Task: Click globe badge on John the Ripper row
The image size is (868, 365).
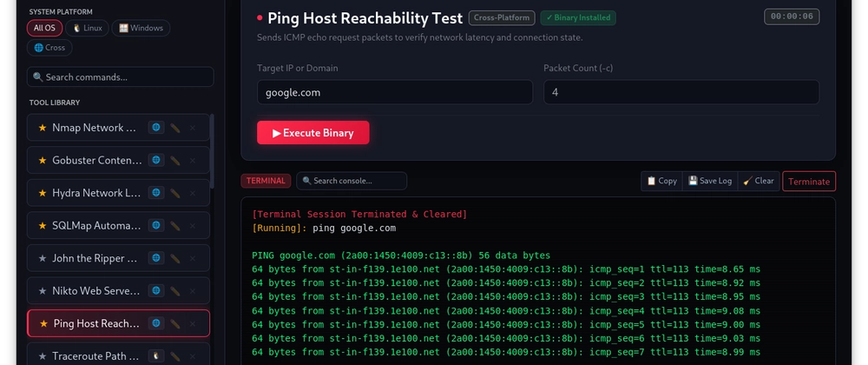Action: point(156,259)
